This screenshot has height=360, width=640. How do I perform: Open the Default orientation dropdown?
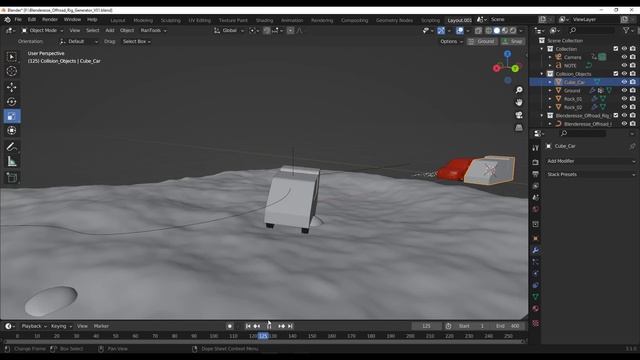tap(78, 41)
